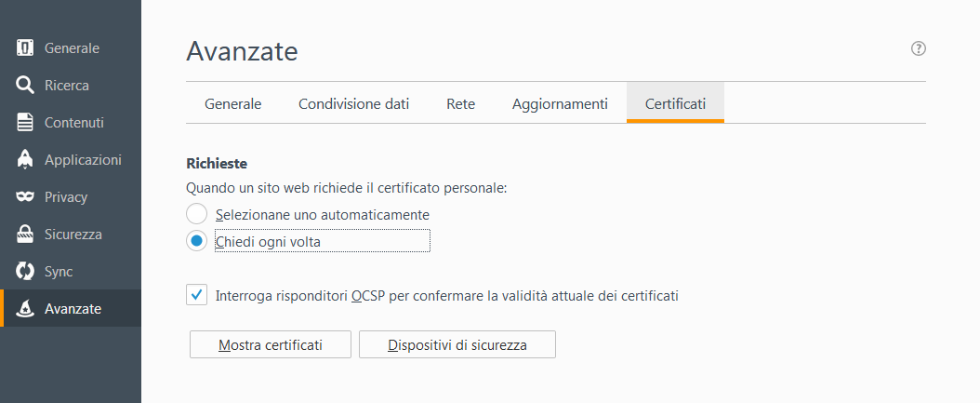Click the Sync arrows icon
Screen dimensions: 980x403
tap(25, 271)
